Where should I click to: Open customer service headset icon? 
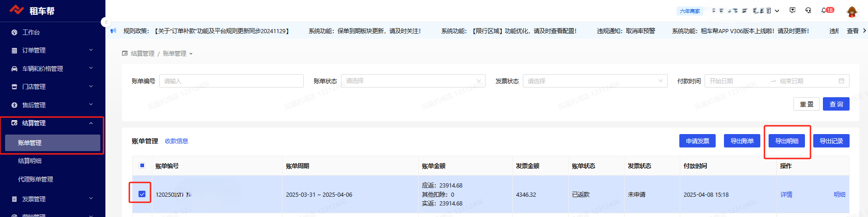coord(808,10)
